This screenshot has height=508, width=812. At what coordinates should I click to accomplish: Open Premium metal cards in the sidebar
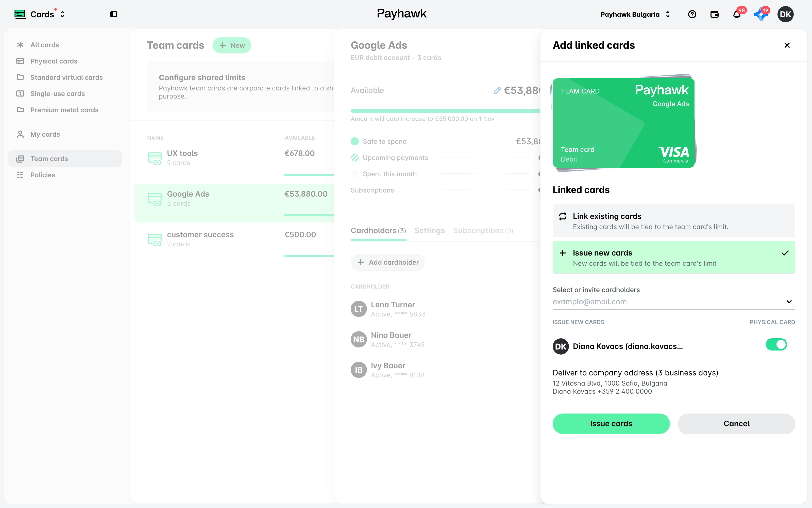click(65, 110)
